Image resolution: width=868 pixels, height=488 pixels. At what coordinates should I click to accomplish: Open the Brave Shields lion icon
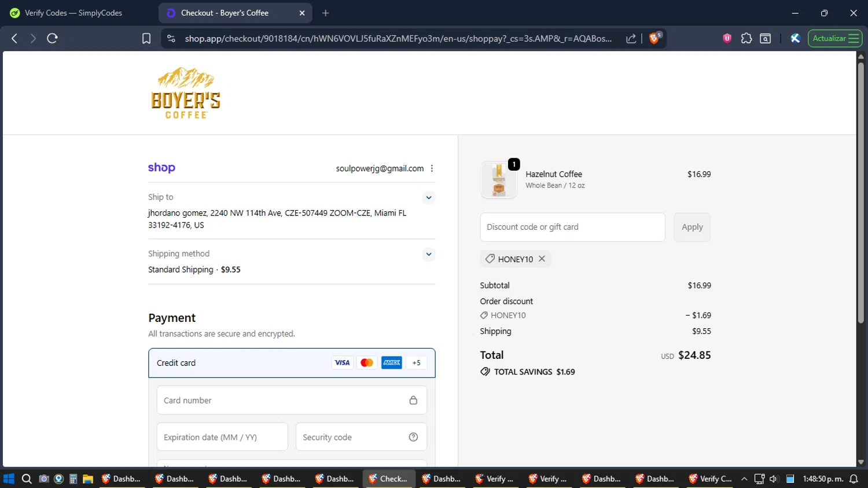[x=654, y=38]
